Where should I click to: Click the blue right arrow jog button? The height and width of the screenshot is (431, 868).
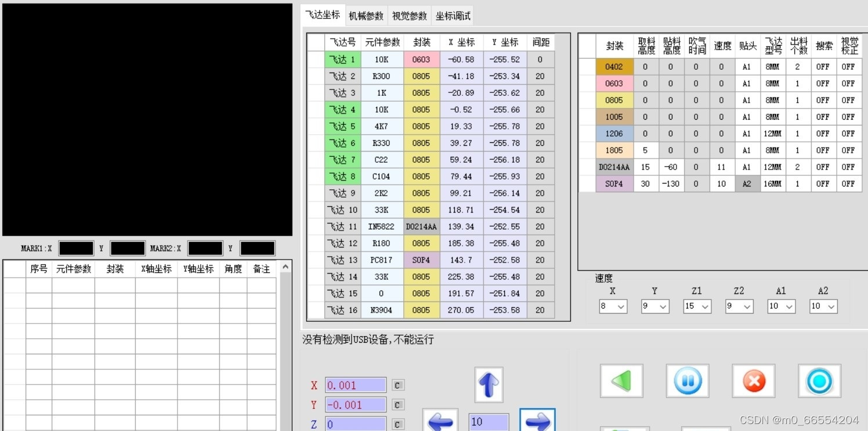(537, 420)
